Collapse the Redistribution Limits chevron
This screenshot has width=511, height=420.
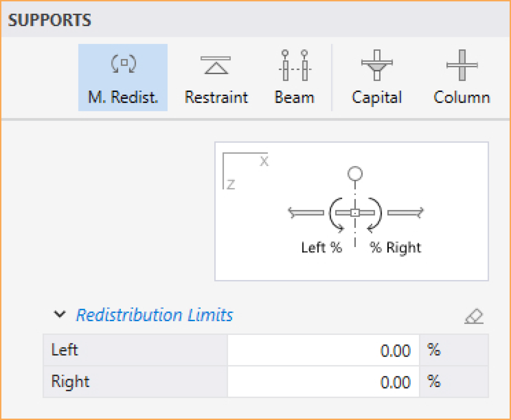click(60, 314)
